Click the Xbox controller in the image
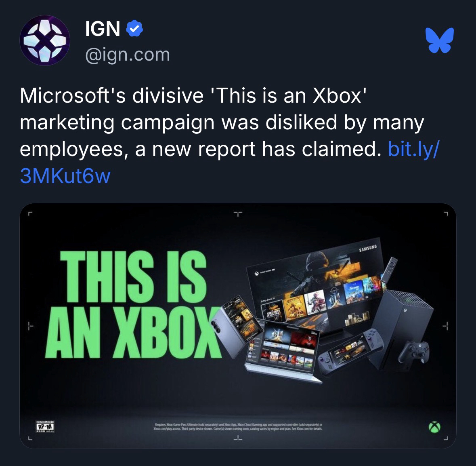The height and width of the screenshot is (466, 476). click(x=413, y=352)
